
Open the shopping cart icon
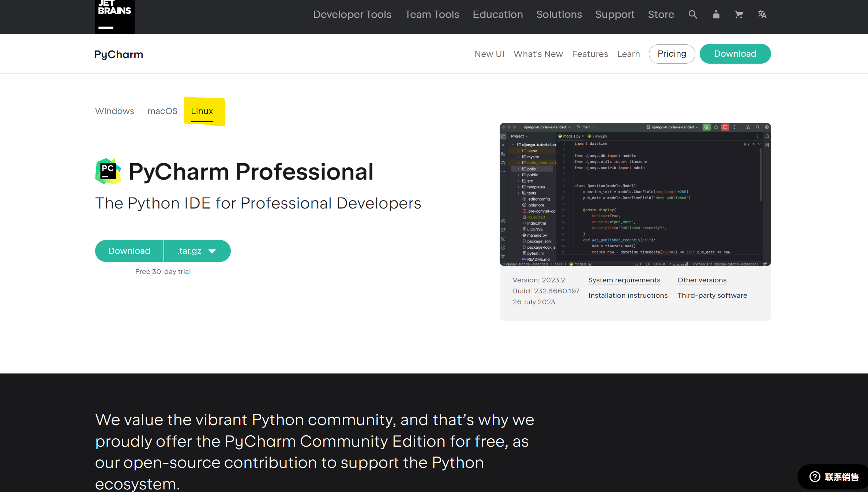point(739,15)
